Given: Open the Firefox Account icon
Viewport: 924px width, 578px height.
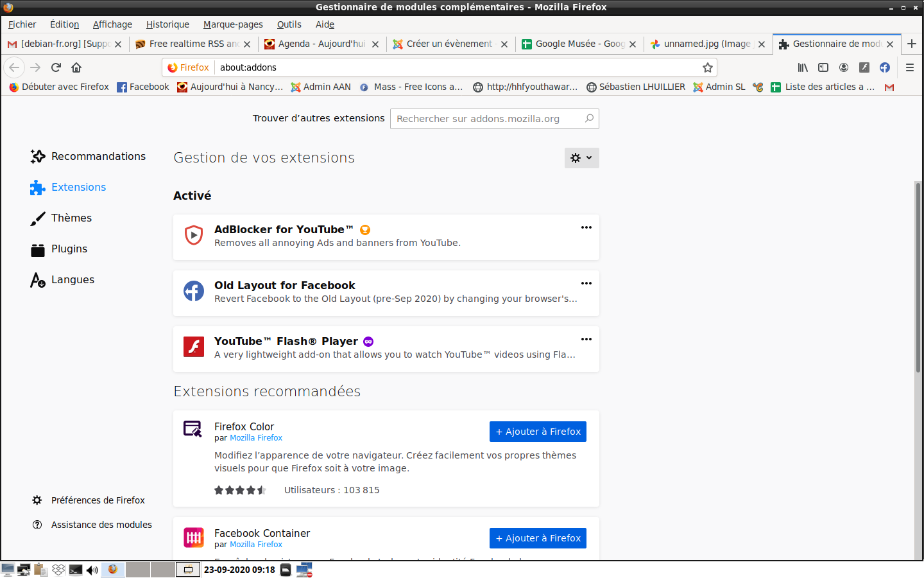Looking at the screenshot, I should coord(844,67).
